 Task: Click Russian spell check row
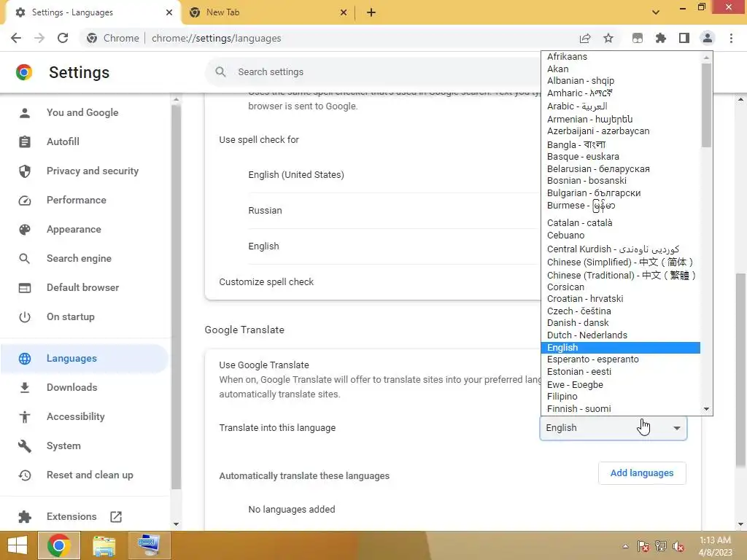(393, 211)
